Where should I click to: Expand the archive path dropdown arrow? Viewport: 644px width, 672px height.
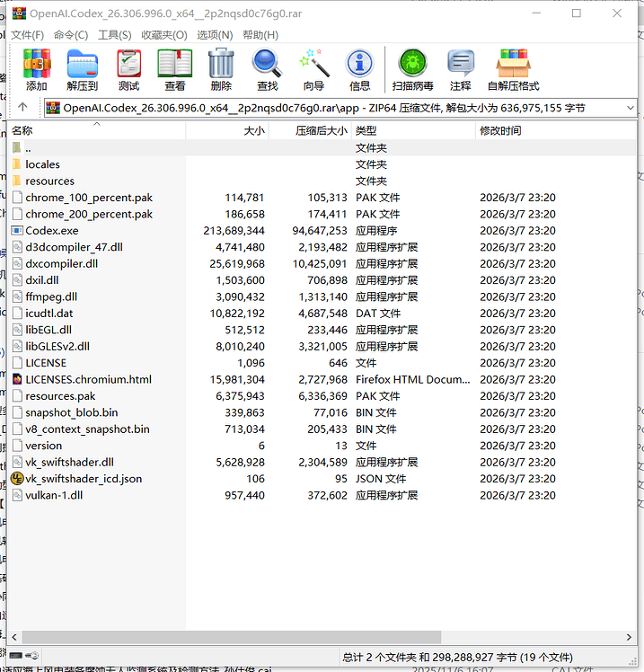pos(631,108)
